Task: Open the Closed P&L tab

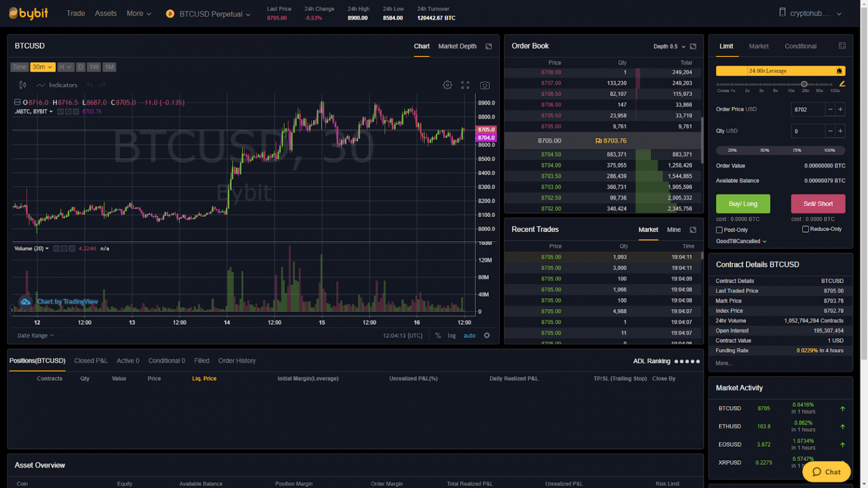Action: tap(91, 361)
